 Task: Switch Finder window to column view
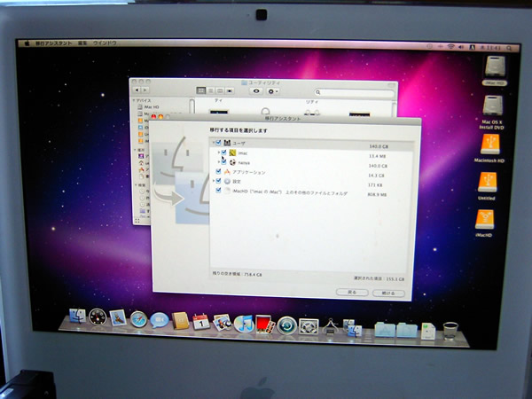click(220, 90)
